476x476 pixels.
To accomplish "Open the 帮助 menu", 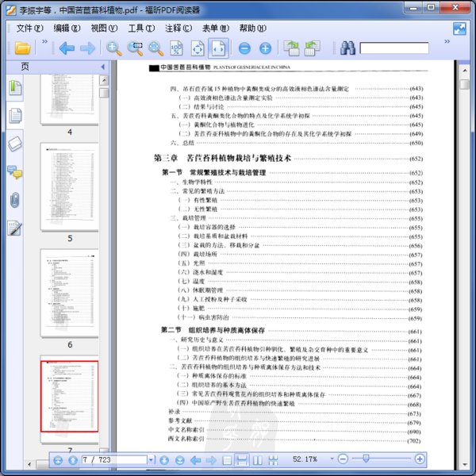I will [253, 29].
